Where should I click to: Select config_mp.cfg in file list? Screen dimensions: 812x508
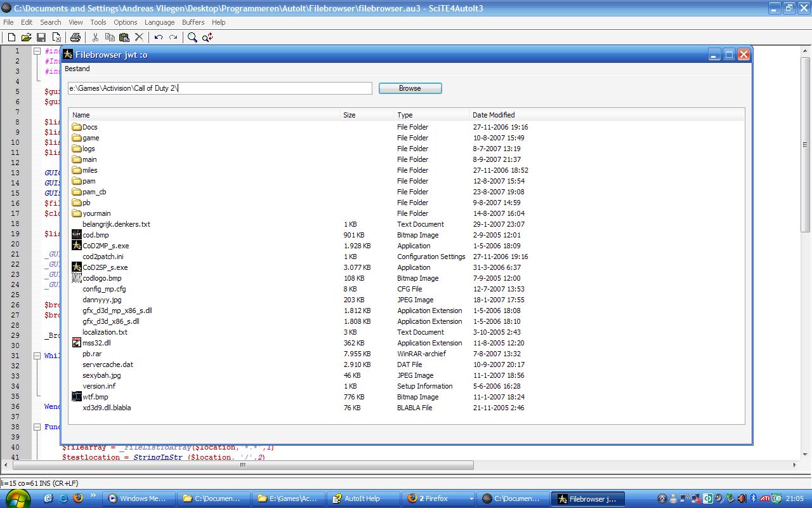pyautogui.click(x=104, y=289)
